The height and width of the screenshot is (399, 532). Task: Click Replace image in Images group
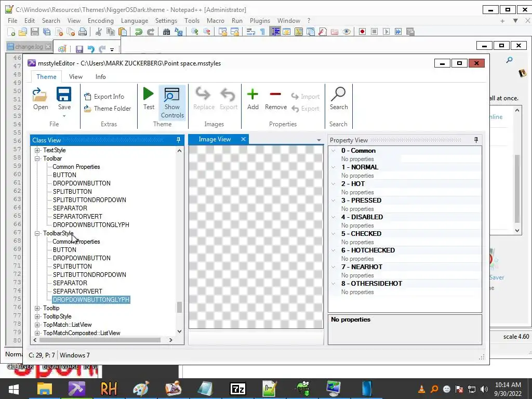click(x=204, y=99)
